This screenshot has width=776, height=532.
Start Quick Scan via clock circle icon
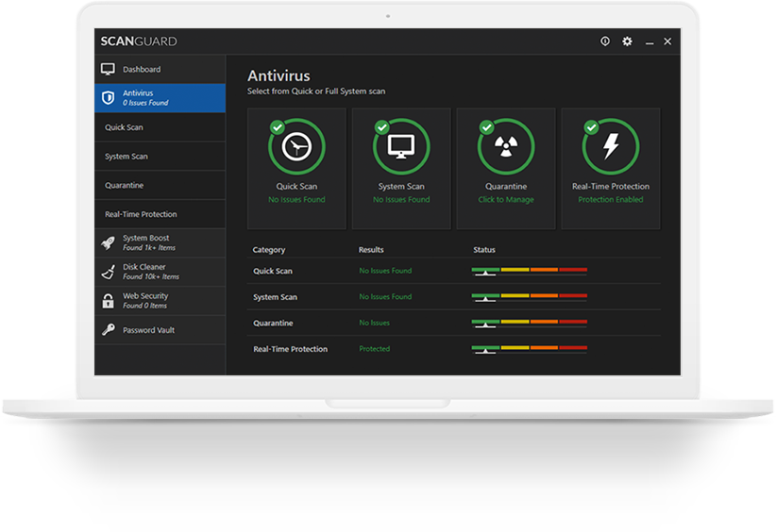pos(296,146)
